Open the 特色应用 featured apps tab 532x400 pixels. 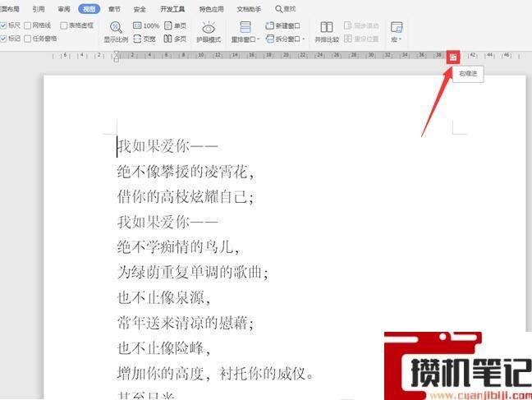pos(211,9)
